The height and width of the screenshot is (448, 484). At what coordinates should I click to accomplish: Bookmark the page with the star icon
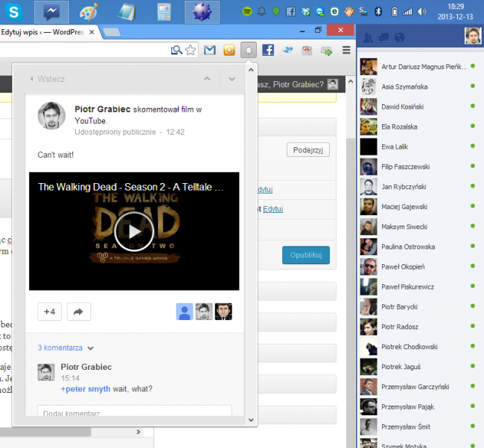191,50
